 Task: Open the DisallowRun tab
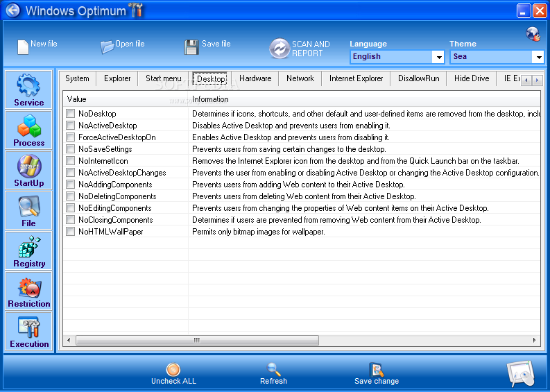click(418, 78)
